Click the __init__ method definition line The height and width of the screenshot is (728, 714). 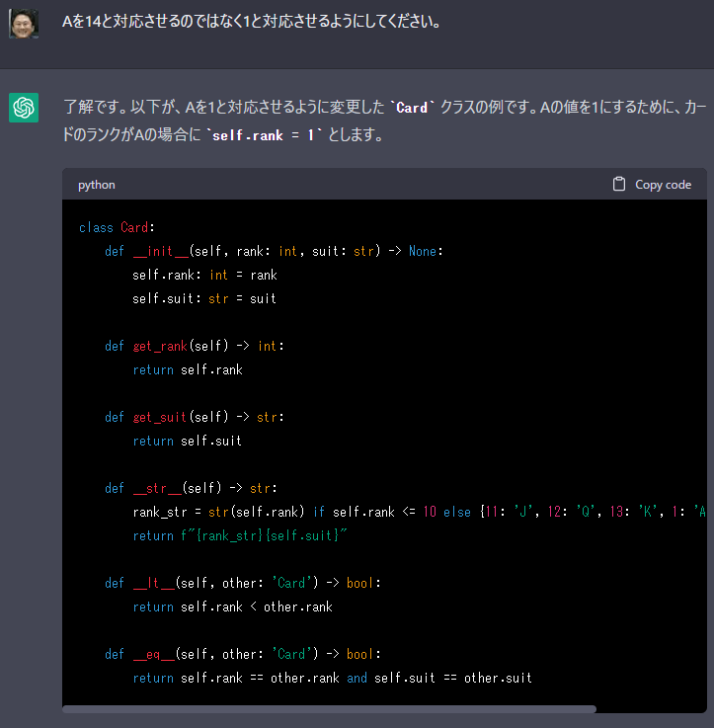(274, 251)
